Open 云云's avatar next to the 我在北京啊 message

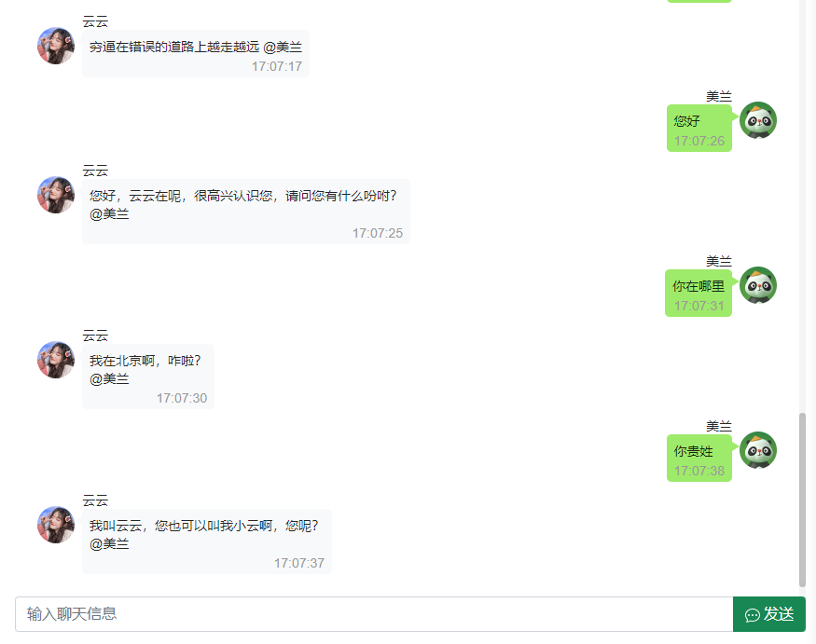pos(56,360)
